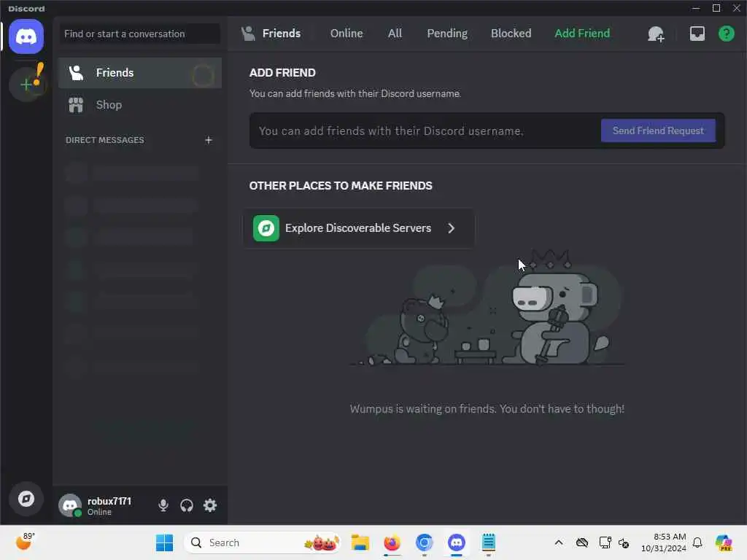The image size is (747, 560).
Task: Switch to the Online tab
Action: (x=347, y=34)
